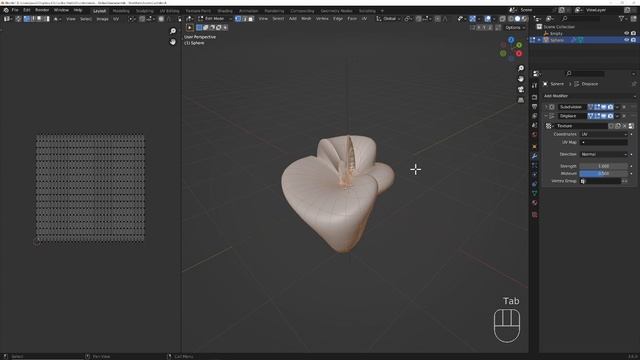Open the Render properties tab icon

[x=534, y=97]
